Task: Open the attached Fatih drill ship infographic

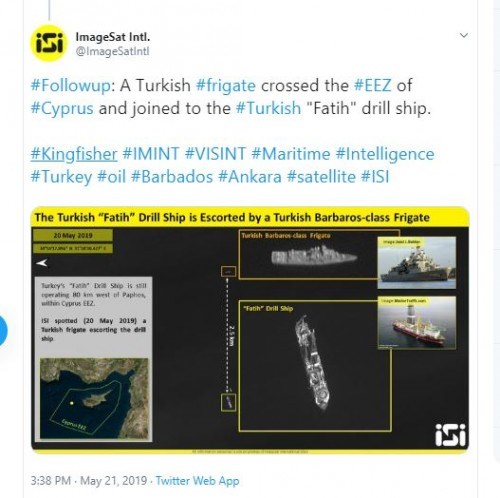Action: (x=250, y=330)
